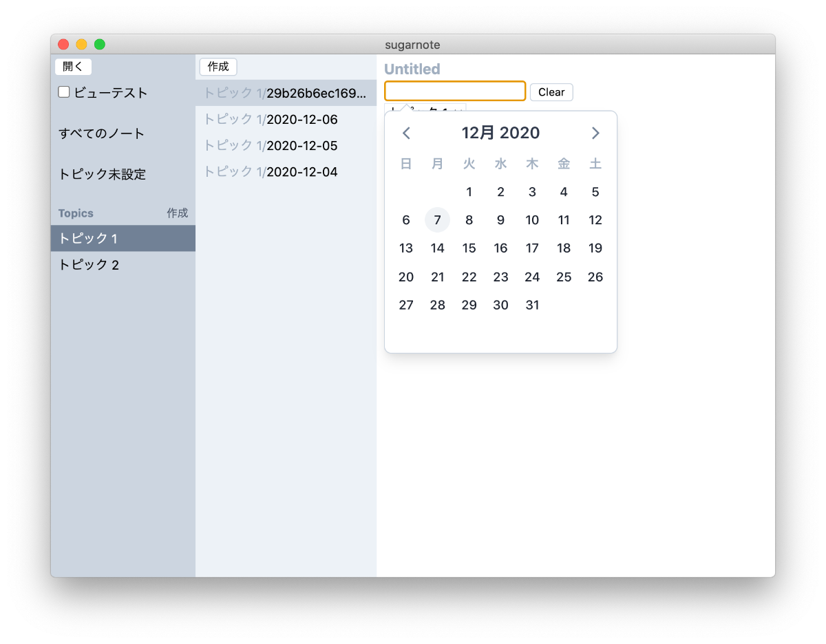Set date to the 27th
This screenshot has height=644, width=826.
coord(406,305)
